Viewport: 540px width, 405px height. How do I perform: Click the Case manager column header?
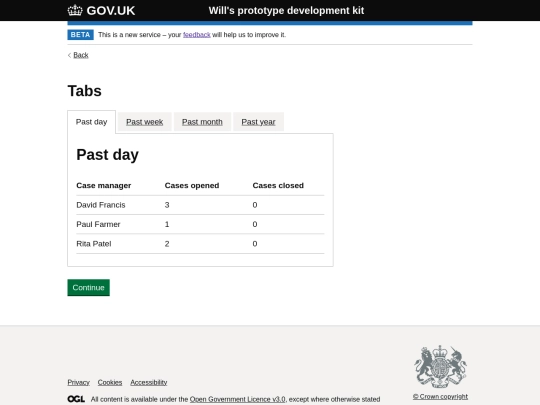click(104, 186)
